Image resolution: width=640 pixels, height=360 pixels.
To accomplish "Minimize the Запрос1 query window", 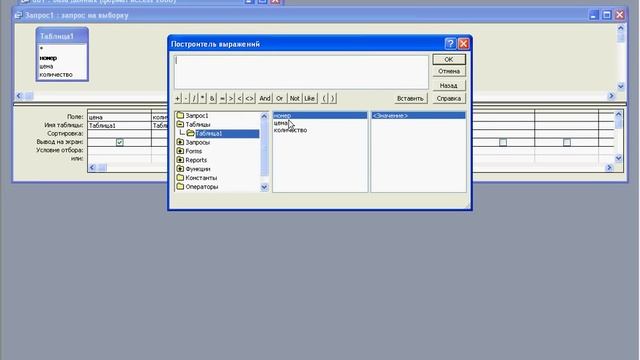I will [x=594, y=15].
